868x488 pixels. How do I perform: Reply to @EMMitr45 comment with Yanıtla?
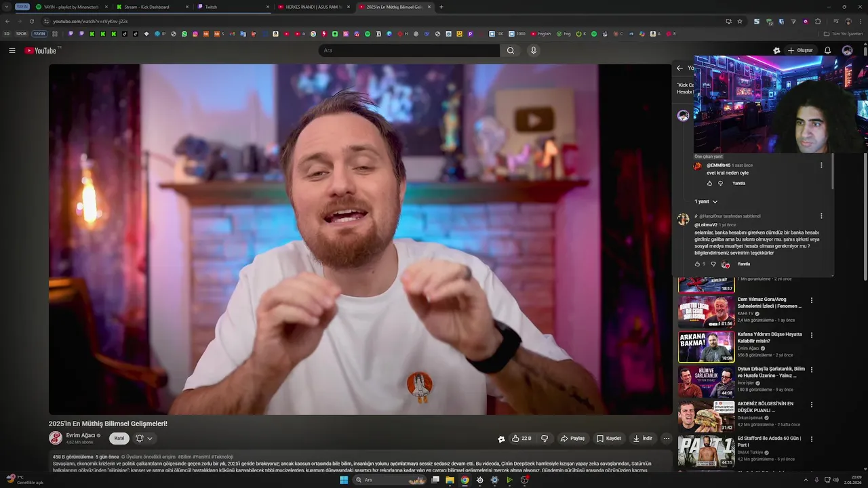[x=739, y=183]
